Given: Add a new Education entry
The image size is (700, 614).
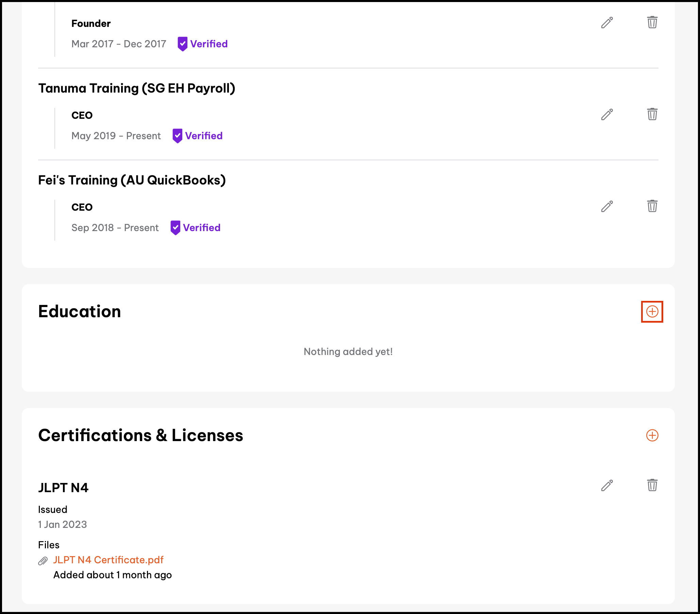Looking at the screenshot, I should (652, 311).
